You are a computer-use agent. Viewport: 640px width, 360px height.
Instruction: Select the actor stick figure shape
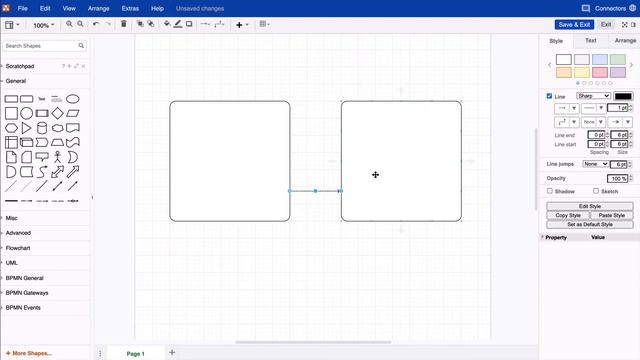pyautogui.click(x=58, y=157)
